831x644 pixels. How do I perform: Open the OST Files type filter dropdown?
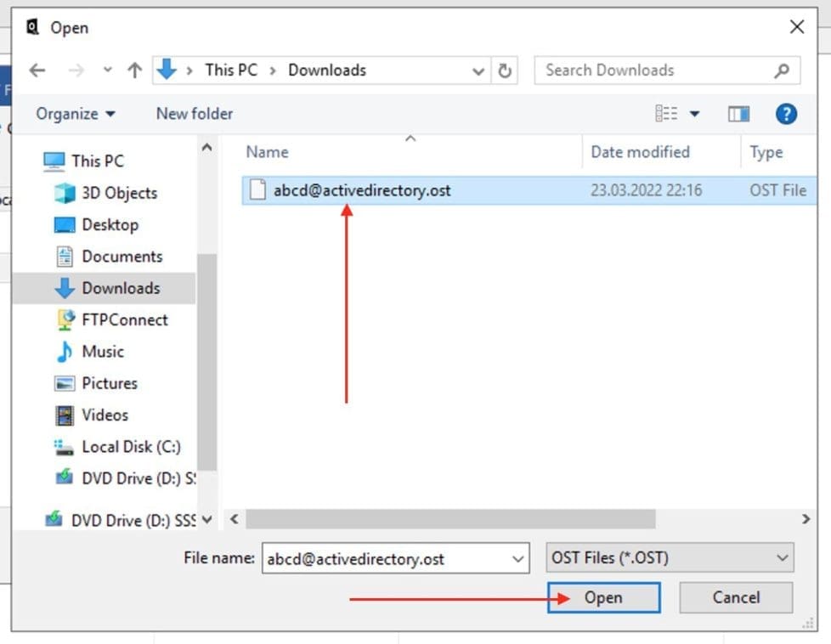tap(670, 558)
